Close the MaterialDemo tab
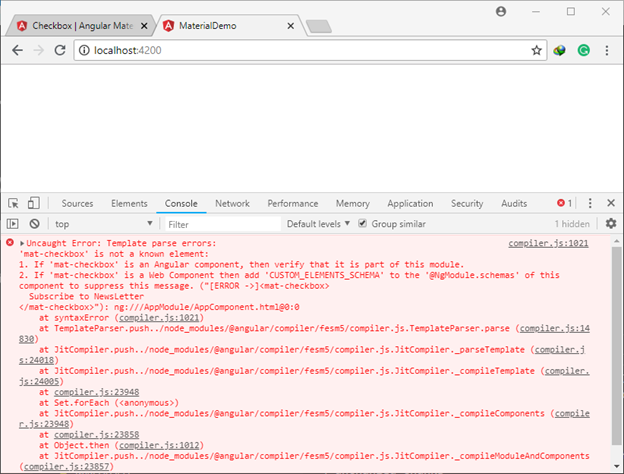Image resolution: width=624 pixels, height=474 pixels. (291, 26)
